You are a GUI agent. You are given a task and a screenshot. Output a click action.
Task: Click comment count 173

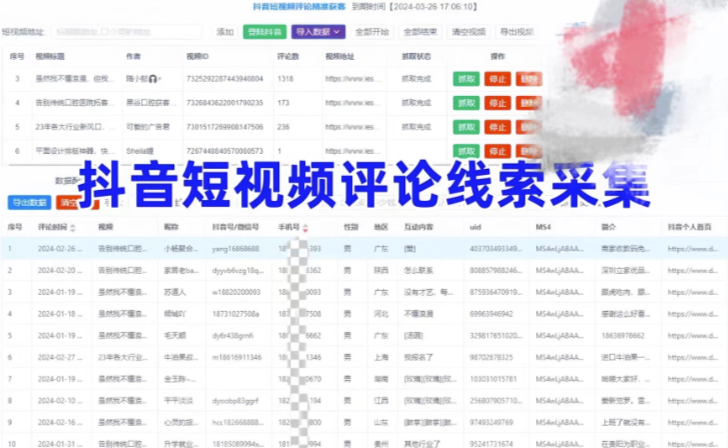point(283,103)
